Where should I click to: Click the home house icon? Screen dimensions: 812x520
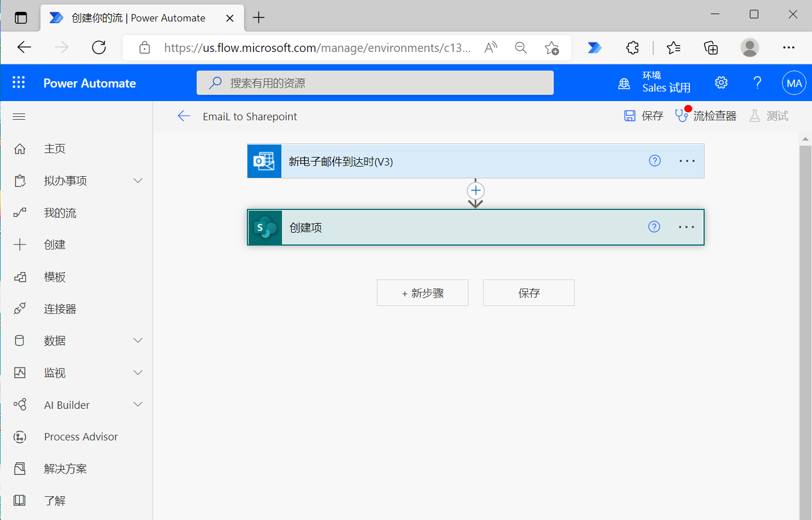[20, 148]
